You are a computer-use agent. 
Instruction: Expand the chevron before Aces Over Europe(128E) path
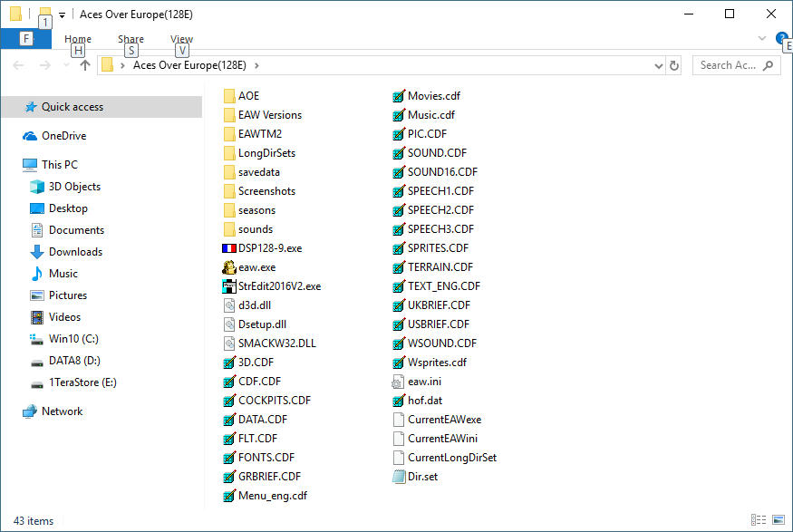point(122,66)
